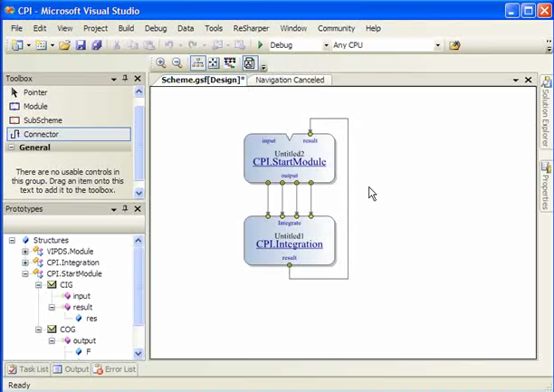This screenshot has width=554, height=392.
Task: Click the diagram document toolbar icon
Action: [250, 62]
